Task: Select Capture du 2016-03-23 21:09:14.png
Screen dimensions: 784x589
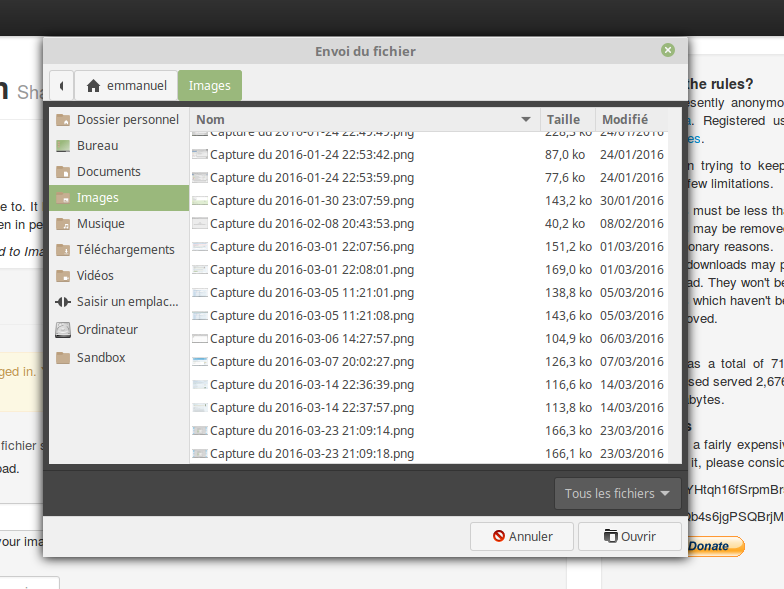Action: click(x=428, y=430)
